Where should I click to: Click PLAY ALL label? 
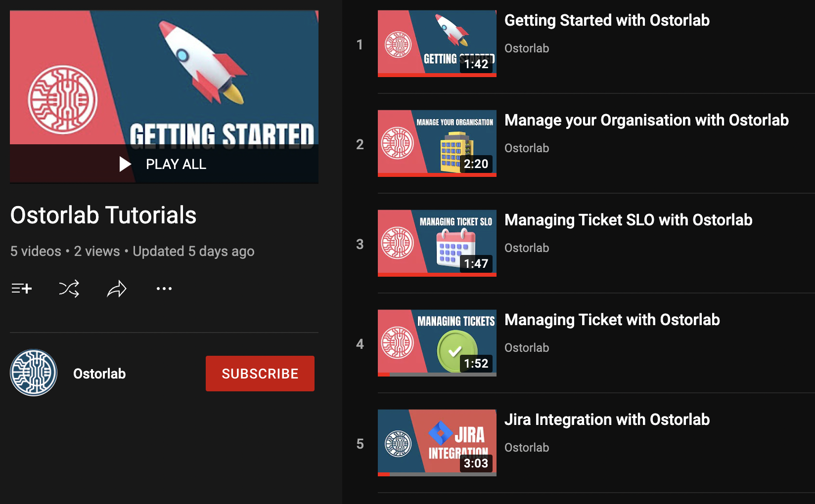point(176,164)
